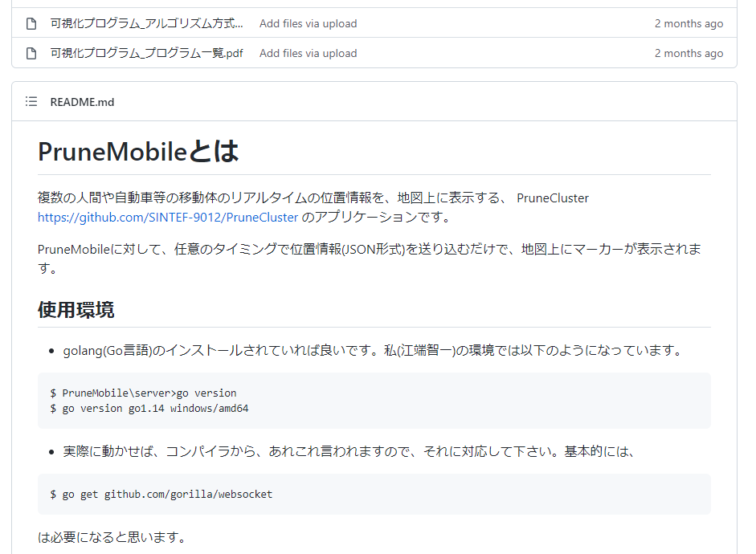Click the text 'は必要になると思います。'
The image size is (756, 554).
coord(112,536)
